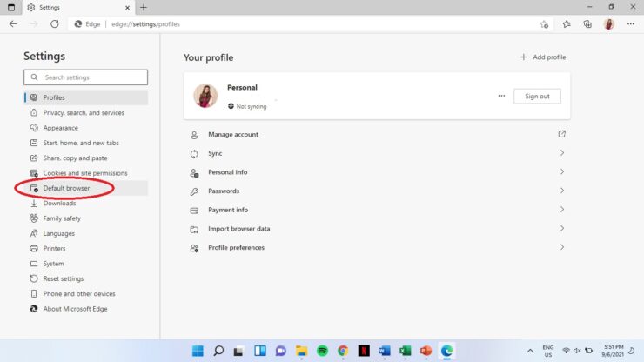Open Cookies and site permissions
This screenshot has width=644, height=362.
pos(86,173)
